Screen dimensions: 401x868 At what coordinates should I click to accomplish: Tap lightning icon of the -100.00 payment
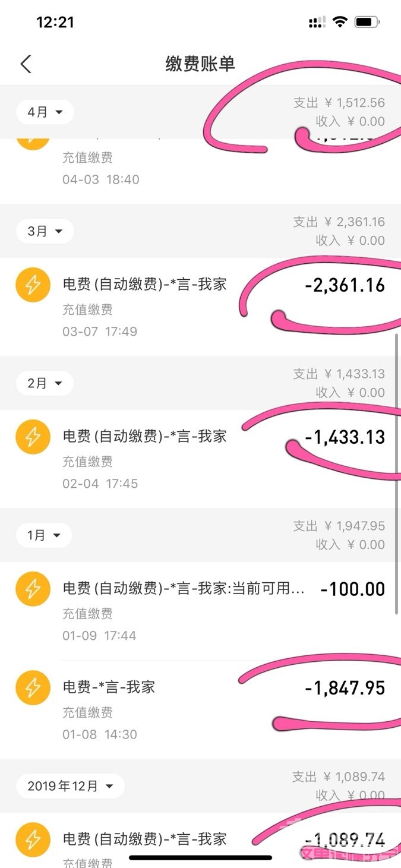tap(33, 589)
